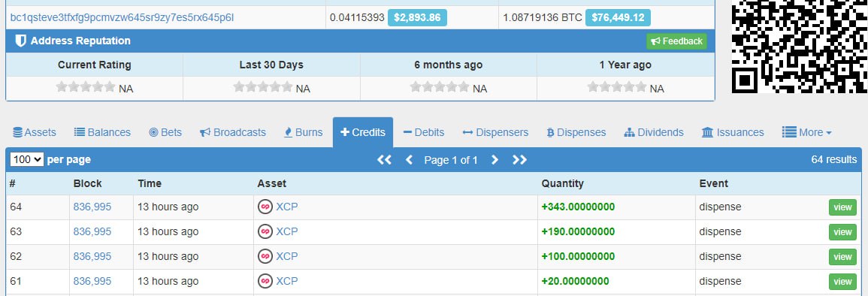868x296 pixels.
Task: Open XCP asset link in row 64
Action: pyautogui.click(x=287, y=207)
